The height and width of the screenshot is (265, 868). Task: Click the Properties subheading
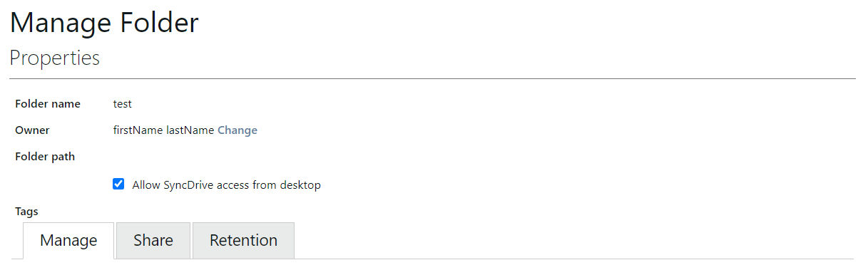pos(55,58)
